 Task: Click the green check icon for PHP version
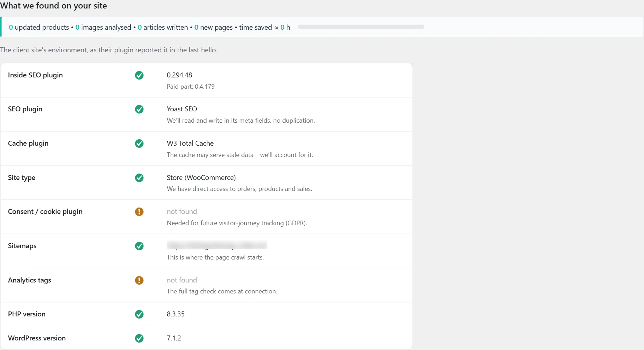[x=139, y=314]
